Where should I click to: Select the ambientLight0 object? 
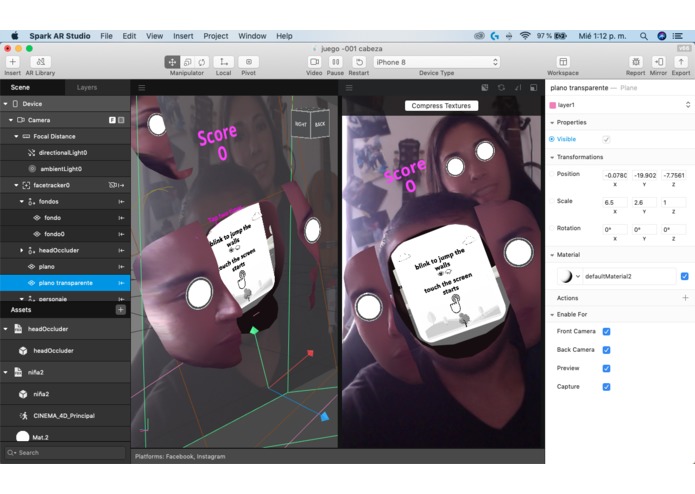coord(65,169)
